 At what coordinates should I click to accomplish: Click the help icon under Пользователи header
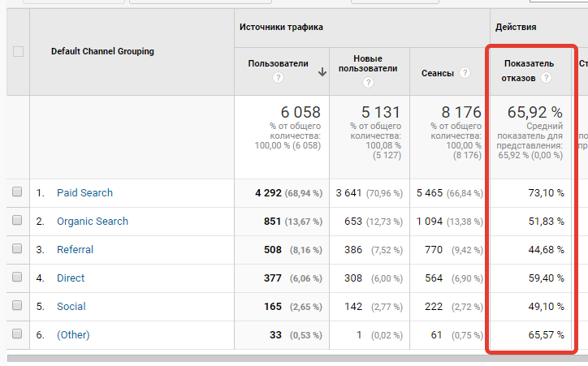pos(279,79)
